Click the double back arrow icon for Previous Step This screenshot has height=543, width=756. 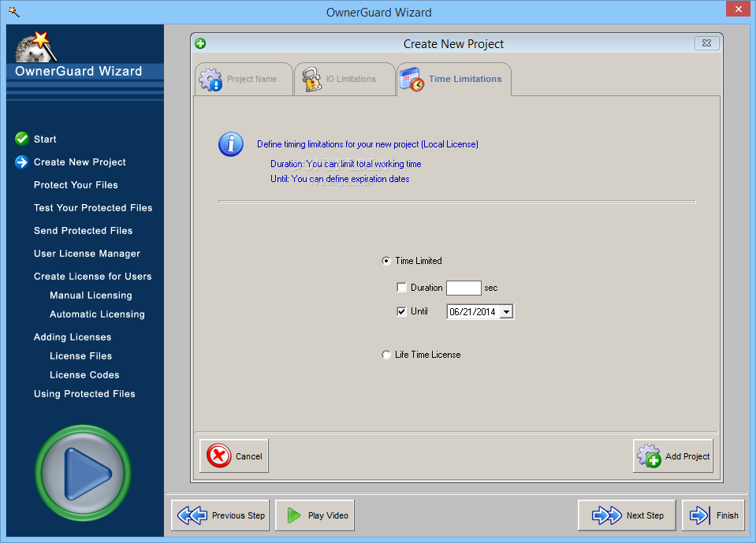pyautogui.click(x=192, y=515)
